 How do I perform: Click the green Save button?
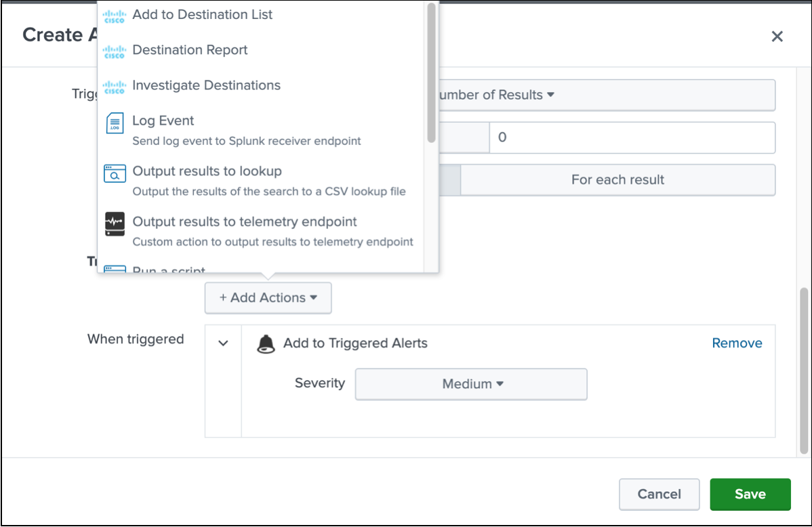click(x=750, y=494)
